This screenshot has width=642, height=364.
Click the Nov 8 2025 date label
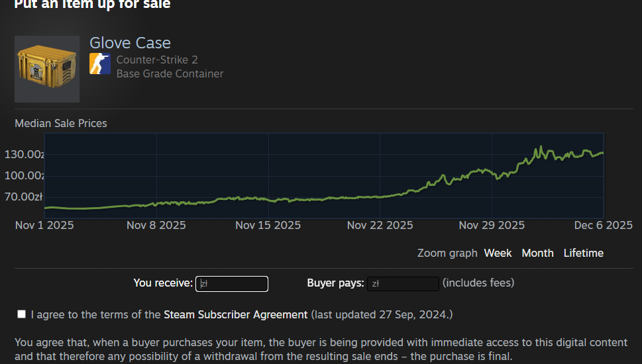click(156, 225)
